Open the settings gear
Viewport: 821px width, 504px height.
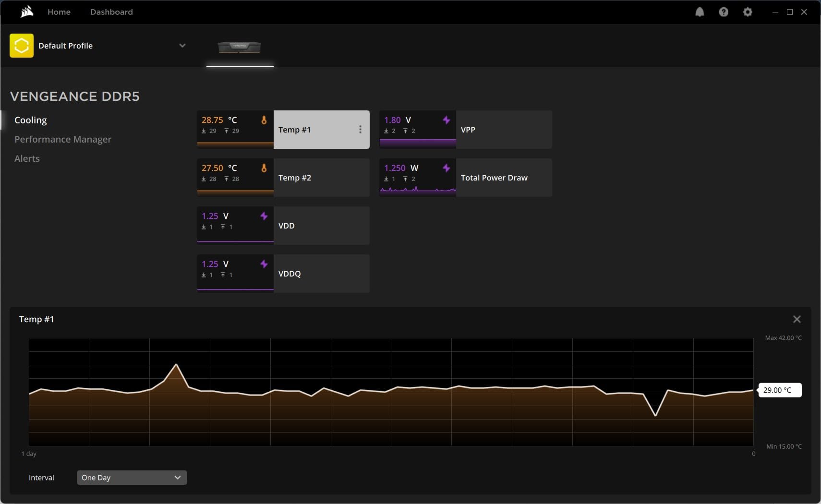(x=748, y=12)
